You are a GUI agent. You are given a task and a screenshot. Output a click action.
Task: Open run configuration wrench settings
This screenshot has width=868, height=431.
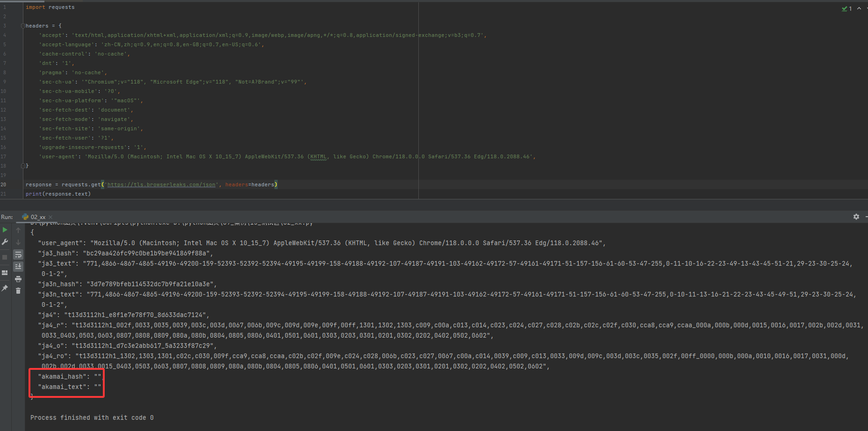point(5,242)
